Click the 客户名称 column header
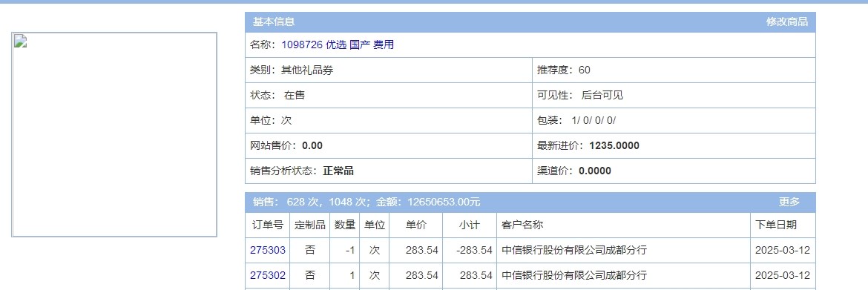 (x=623, y=225)
